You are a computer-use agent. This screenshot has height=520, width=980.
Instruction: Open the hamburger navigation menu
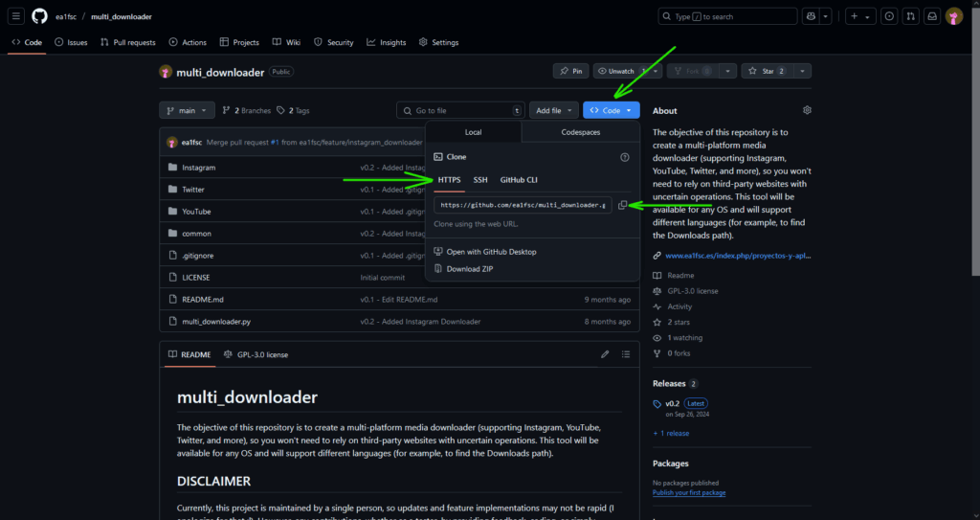point(16,16)
